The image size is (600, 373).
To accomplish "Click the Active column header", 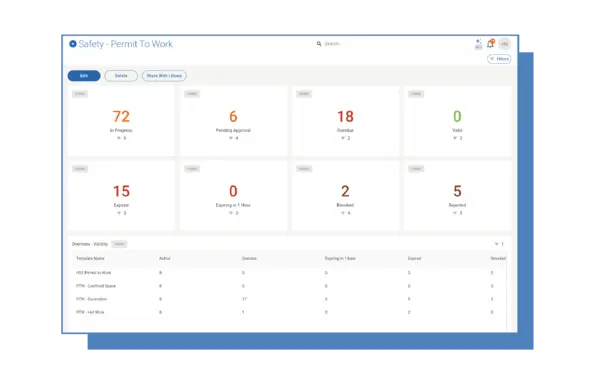I will click(165, 259).
